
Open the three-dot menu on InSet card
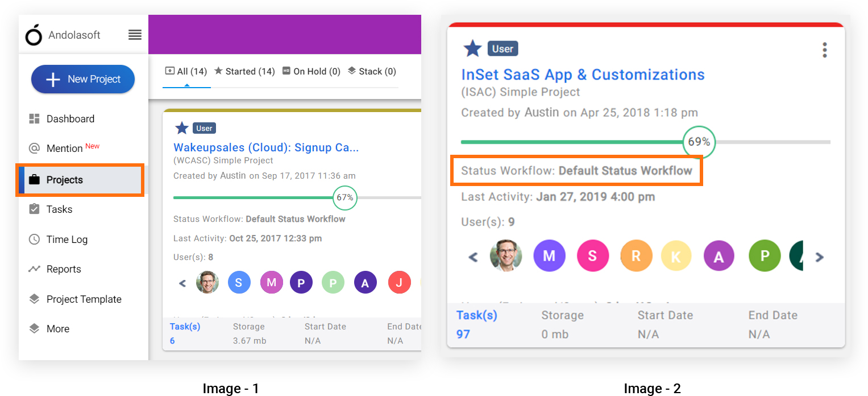point(825,50)
